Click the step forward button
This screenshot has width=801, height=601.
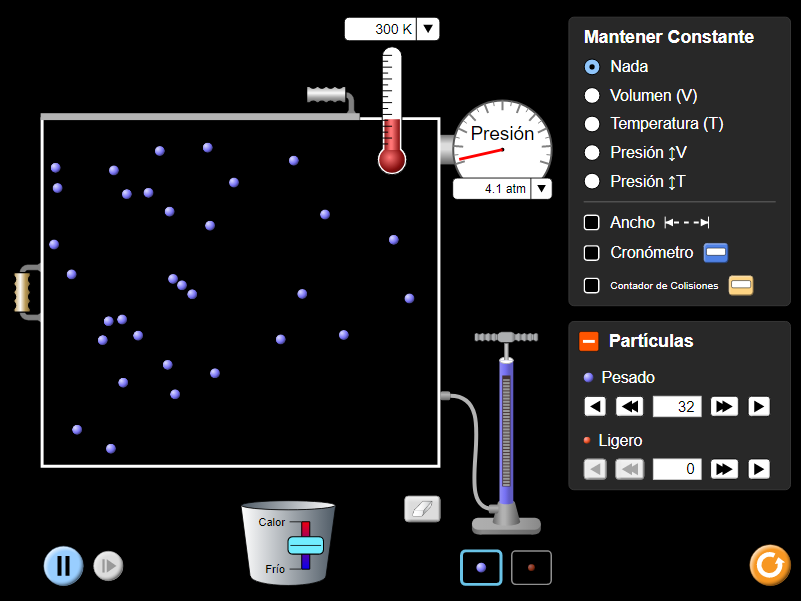pyautogui.click(x=108, y=566)
